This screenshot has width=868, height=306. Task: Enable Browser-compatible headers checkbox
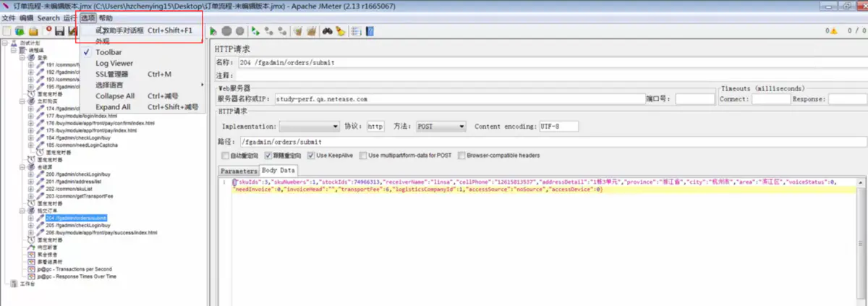(x=462, y=156)
